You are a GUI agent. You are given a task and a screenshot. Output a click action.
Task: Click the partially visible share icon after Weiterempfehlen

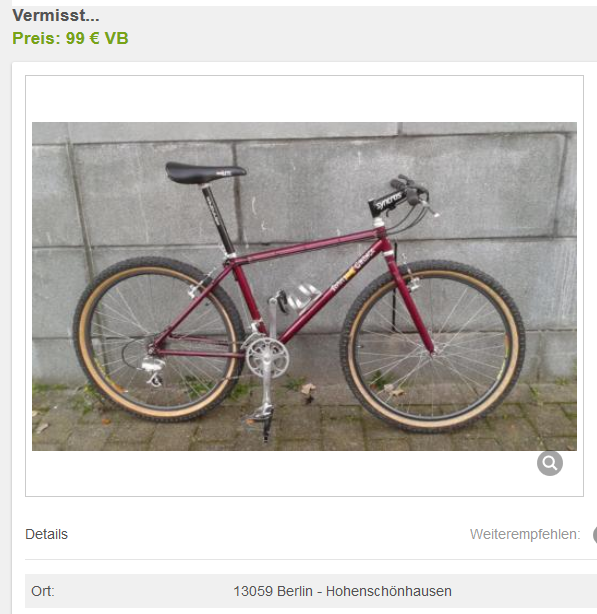point(595,535)
